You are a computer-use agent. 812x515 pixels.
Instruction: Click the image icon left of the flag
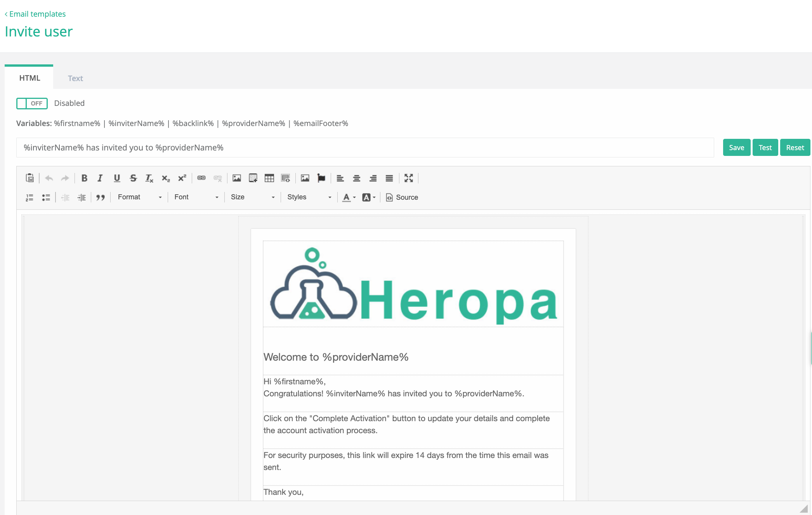[x=305, y=178]
